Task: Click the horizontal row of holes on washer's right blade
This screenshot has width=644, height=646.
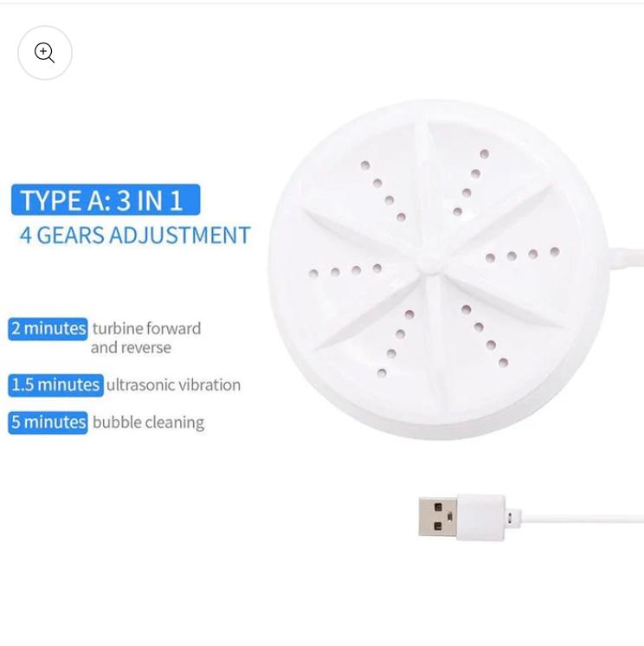Action: pyautogui.click(x=522, y=255)
